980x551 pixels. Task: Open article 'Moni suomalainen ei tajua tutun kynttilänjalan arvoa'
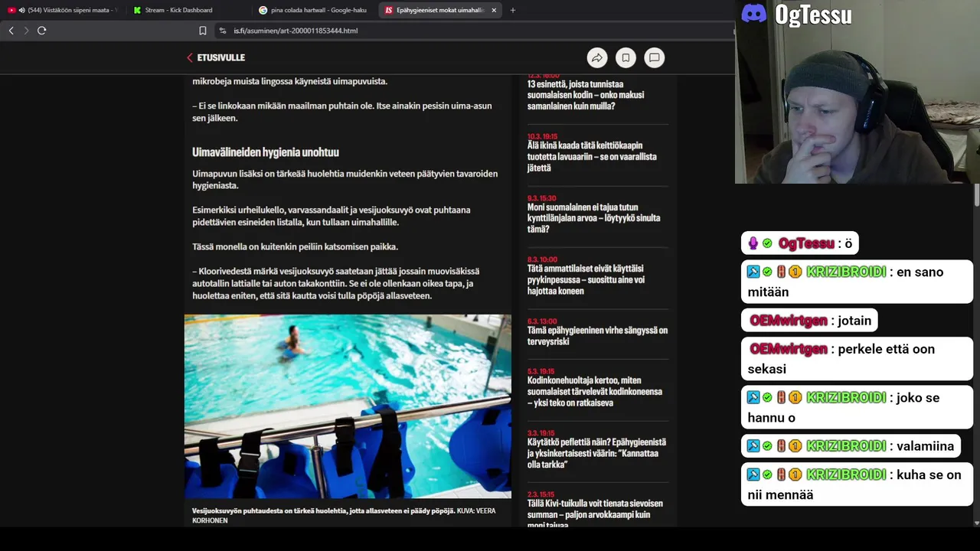point(593,218)
